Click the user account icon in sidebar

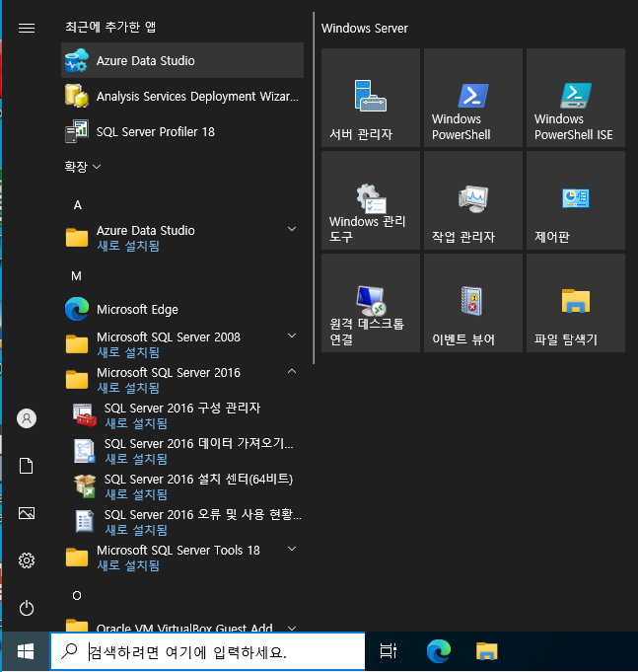[27, 418]
